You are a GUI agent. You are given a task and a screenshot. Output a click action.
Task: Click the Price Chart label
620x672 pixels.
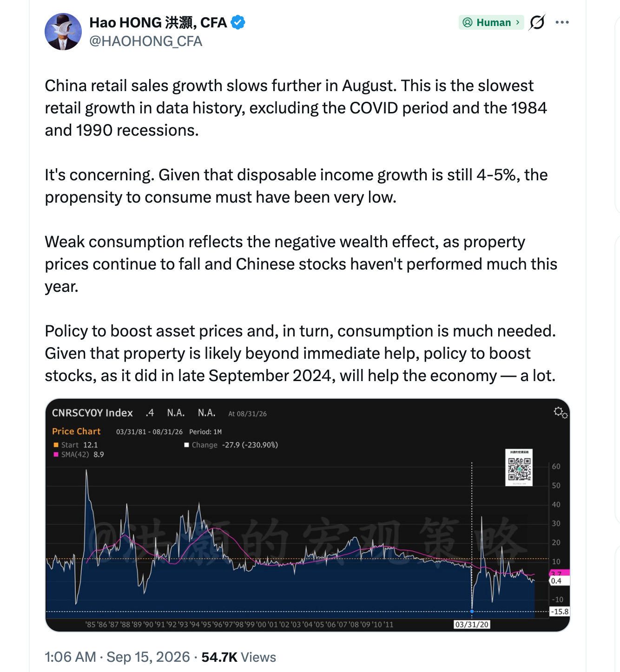[x=76, y=431]
